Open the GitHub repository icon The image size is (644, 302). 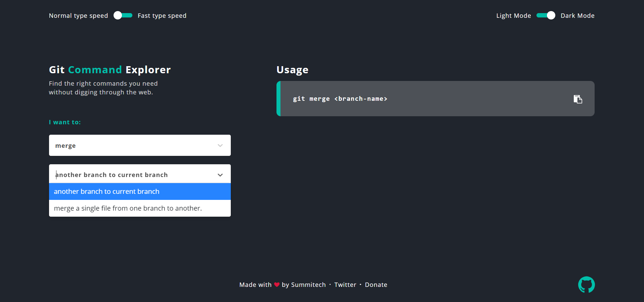coord(586,285)
